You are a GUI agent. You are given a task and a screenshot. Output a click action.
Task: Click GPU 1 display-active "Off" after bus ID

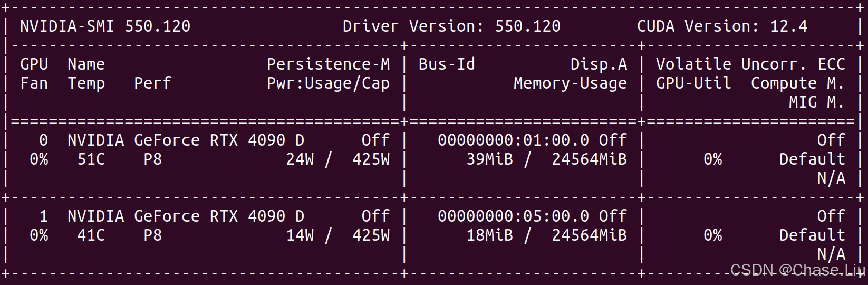point(613,216)
